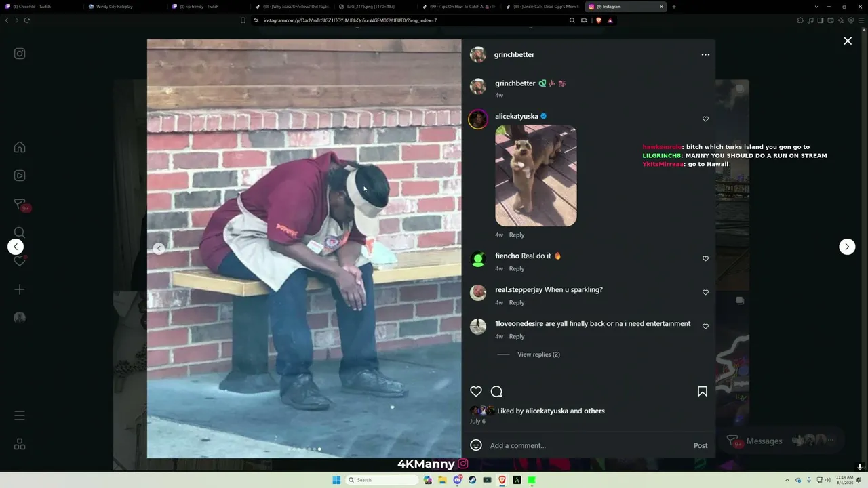Save the post with bookmark icon
The width and height of the screenshot is (868, 488).
tap(703, 391)
